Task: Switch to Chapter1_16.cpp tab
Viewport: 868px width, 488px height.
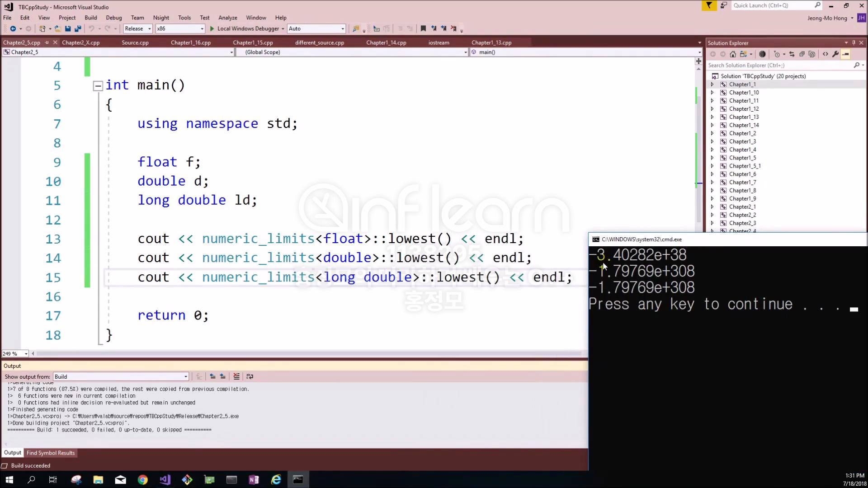Action: click(190, 42)
